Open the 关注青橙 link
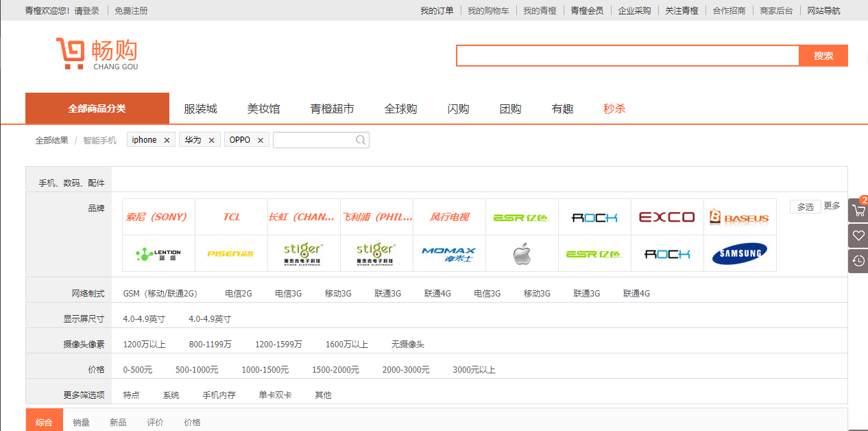 [682, 10]
